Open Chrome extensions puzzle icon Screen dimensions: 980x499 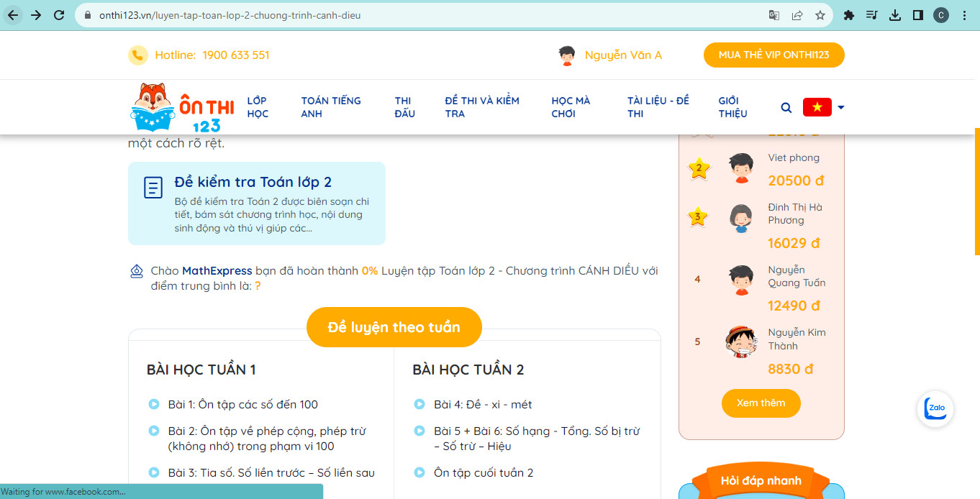click(849, 15)
